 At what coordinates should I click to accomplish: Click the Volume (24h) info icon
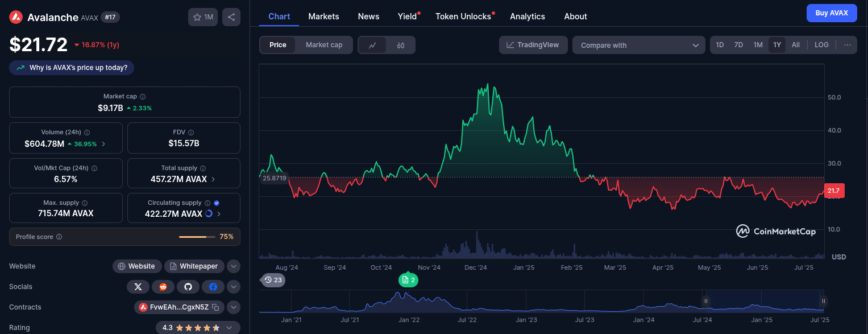point(86,133)
